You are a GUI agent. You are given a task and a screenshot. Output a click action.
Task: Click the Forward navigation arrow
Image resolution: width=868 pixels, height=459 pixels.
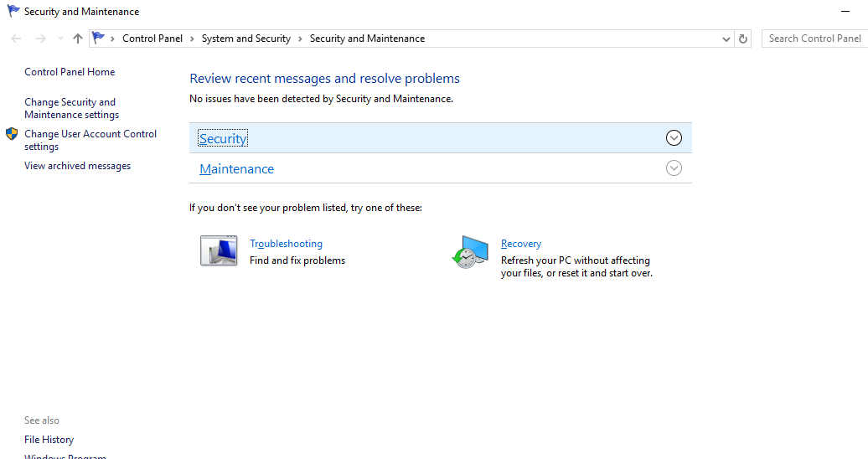[x=40, y=39]
